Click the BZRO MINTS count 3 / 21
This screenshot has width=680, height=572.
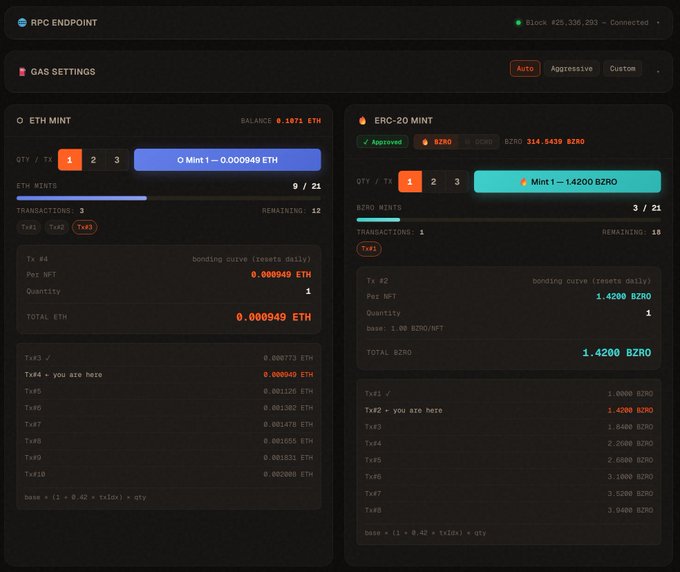(647, 208)
